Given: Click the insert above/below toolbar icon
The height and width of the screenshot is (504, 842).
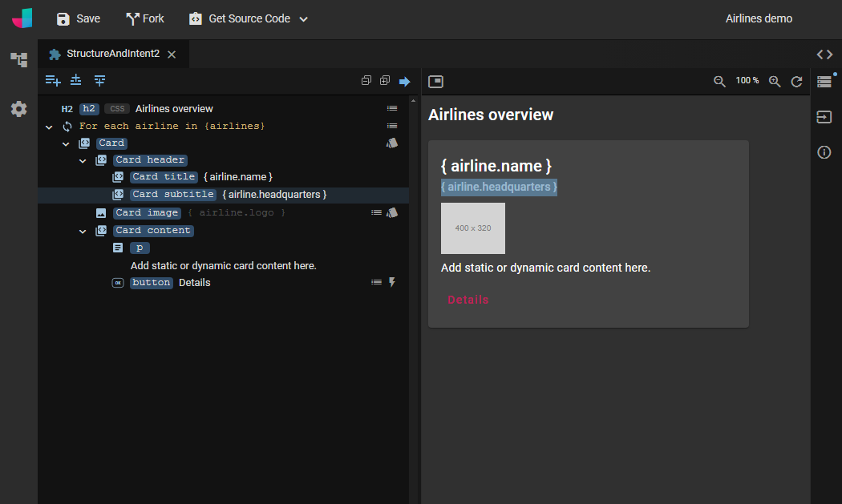Looking at the screenshot, I should point(75,80).
